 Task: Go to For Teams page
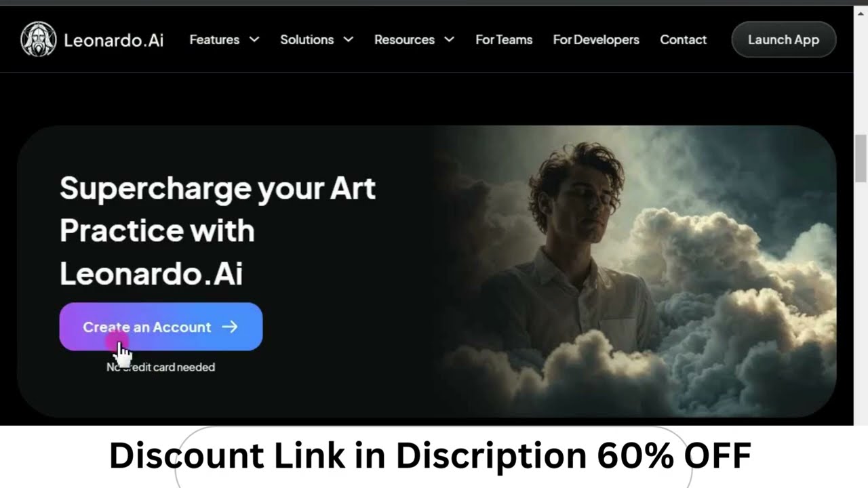(504, 39)
